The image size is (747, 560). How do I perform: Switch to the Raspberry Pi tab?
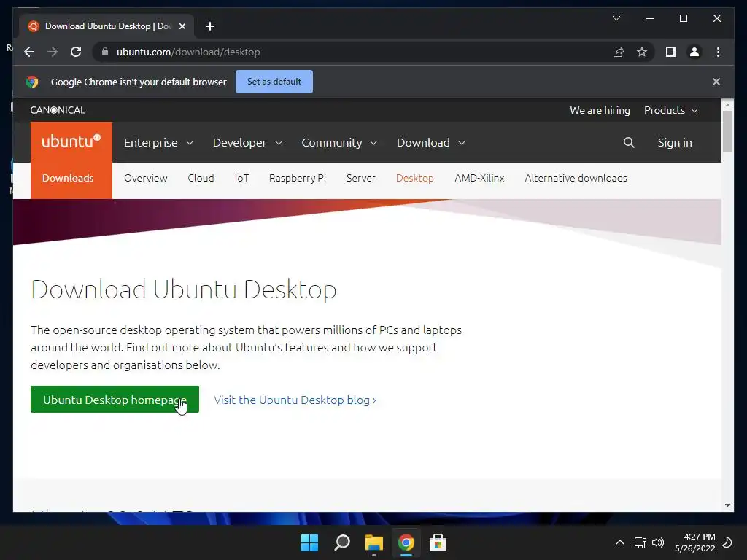[298, 178]
